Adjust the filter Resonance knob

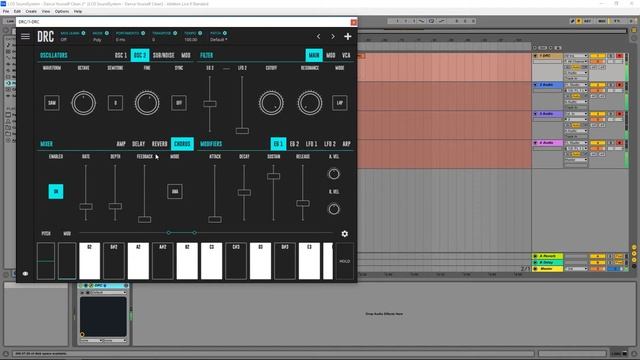tap(310, 103)
